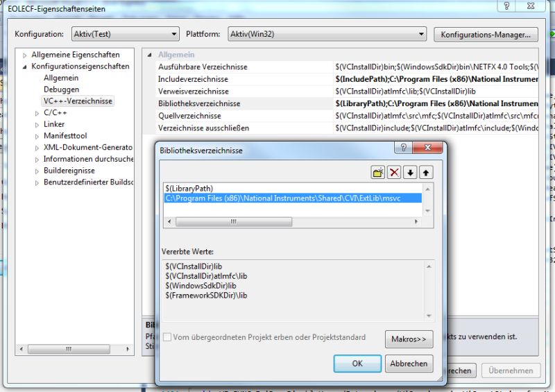Collapse the Allgemein property group
Image resolution: width=555 pixels, height=392 pixels.
(149, 55)
